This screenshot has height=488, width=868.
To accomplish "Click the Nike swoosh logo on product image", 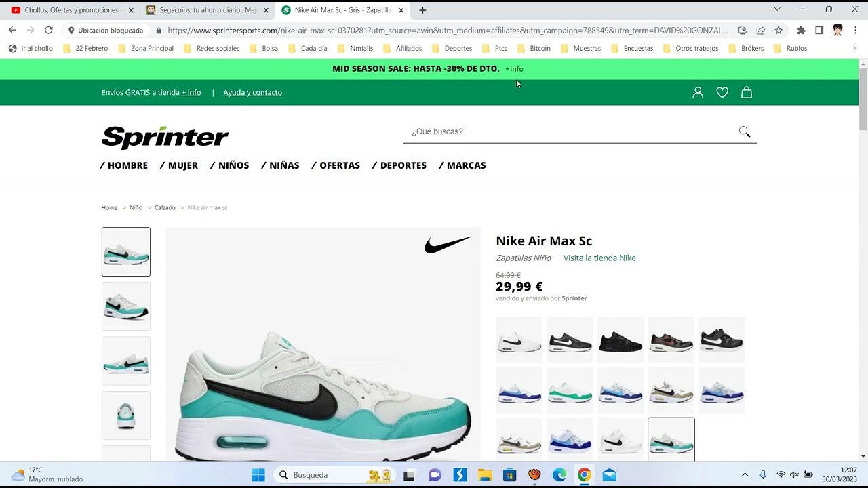I will [448, 245].
